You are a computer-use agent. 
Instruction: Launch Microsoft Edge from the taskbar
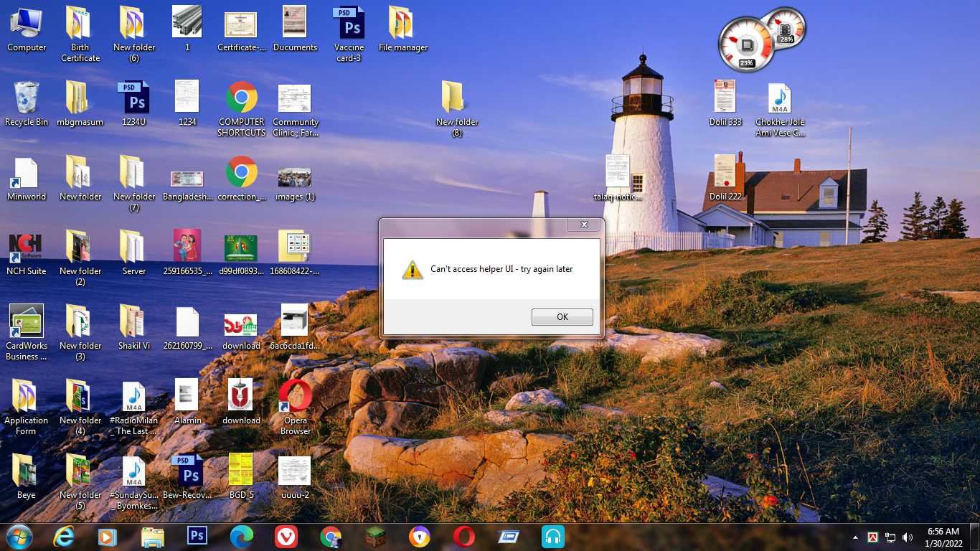(x=241, y=537)
